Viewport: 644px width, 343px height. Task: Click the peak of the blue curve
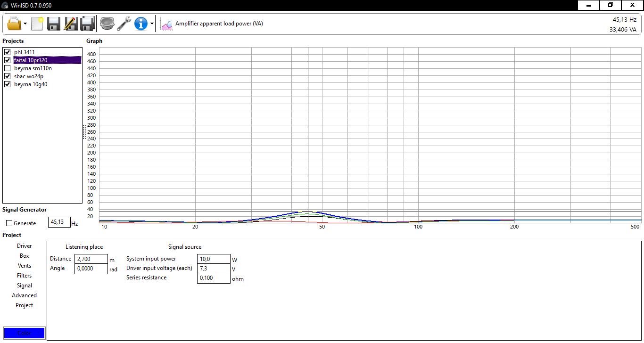click(x=308, y=212)
